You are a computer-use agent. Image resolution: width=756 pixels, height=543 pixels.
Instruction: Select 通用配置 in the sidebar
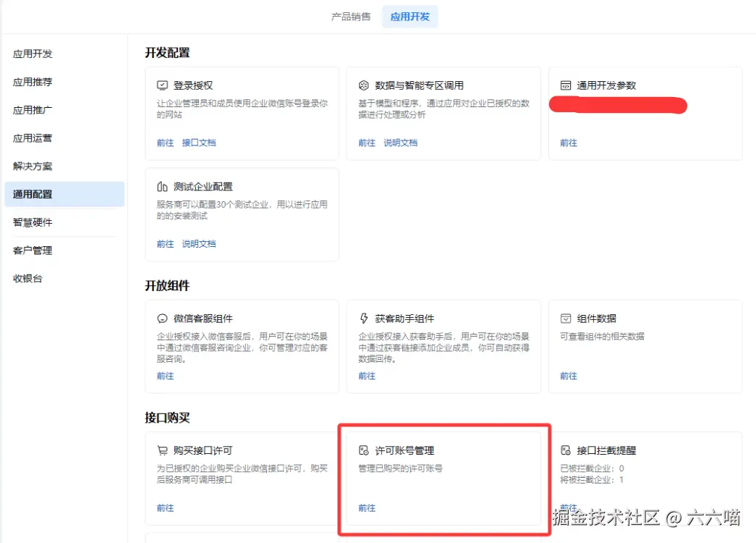pos(64,194)
